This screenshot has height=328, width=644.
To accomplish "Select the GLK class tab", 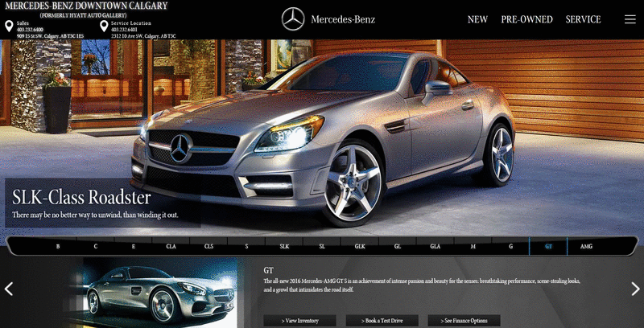I will pyautogui.click(x=360, y=247).
